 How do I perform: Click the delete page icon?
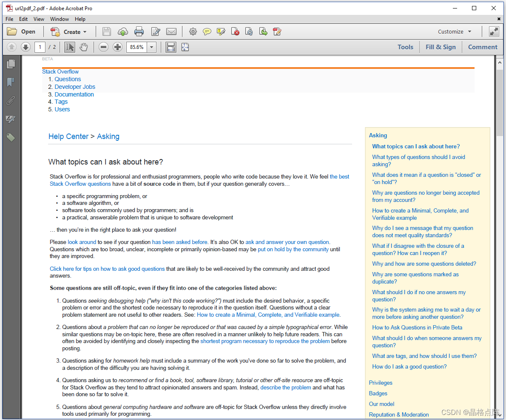(235, 31)
